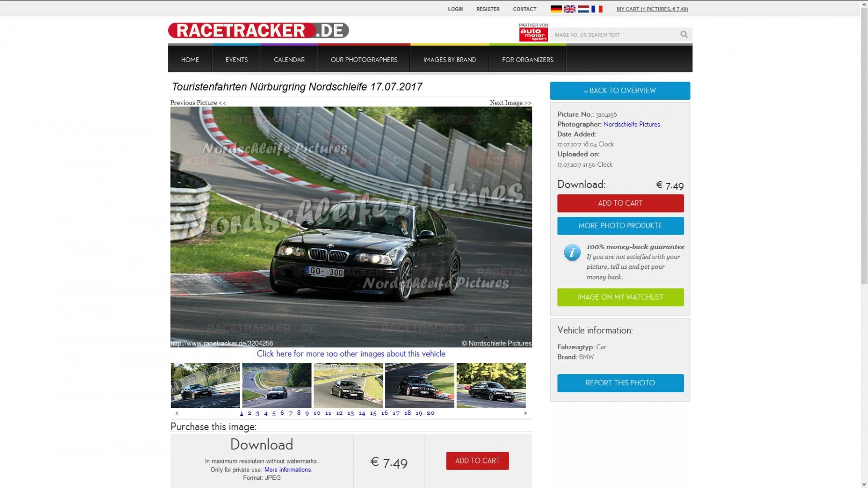Switch language using German flag
Viewport: 868px width, 488px height.
click(x=556, y=9)
